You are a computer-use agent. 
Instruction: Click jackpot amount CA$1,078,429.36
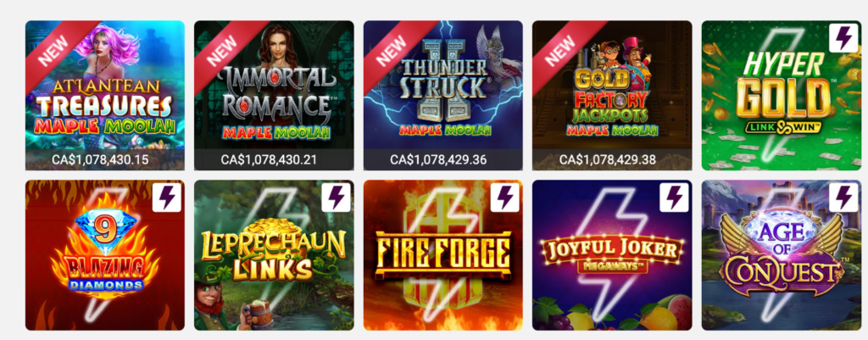coord(438,159)
